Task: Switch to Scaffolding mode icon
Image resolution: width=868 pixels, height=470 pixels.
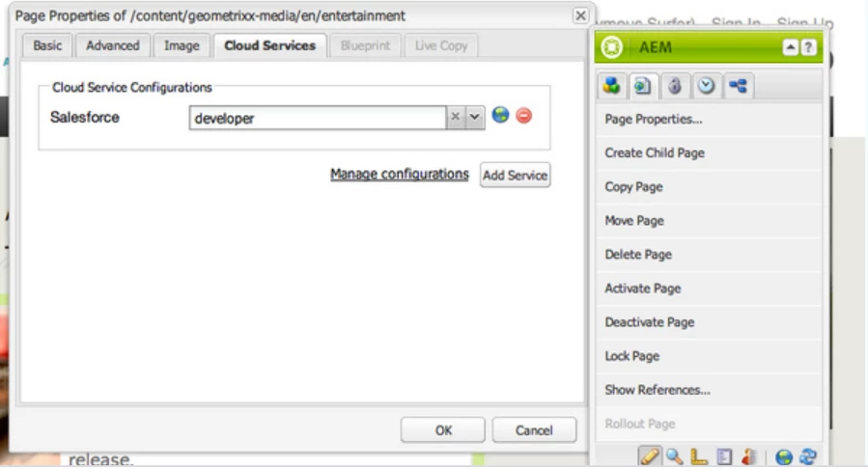Action: (x=724, y=457)
